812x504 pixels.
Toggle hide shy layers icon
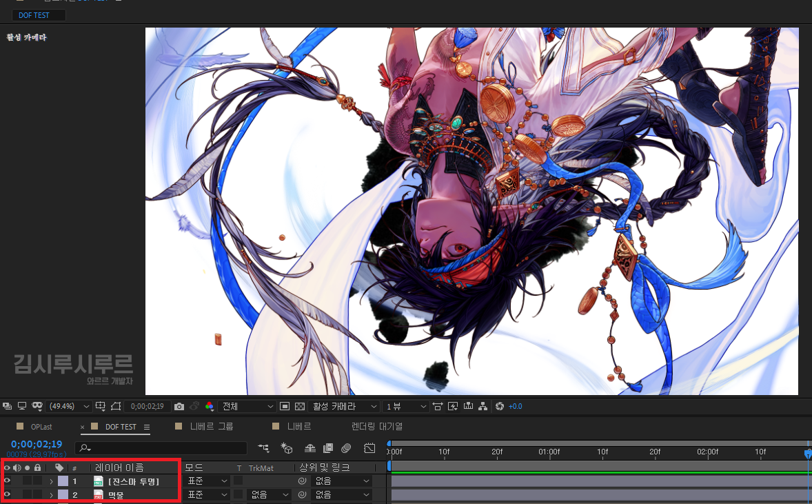310,448
